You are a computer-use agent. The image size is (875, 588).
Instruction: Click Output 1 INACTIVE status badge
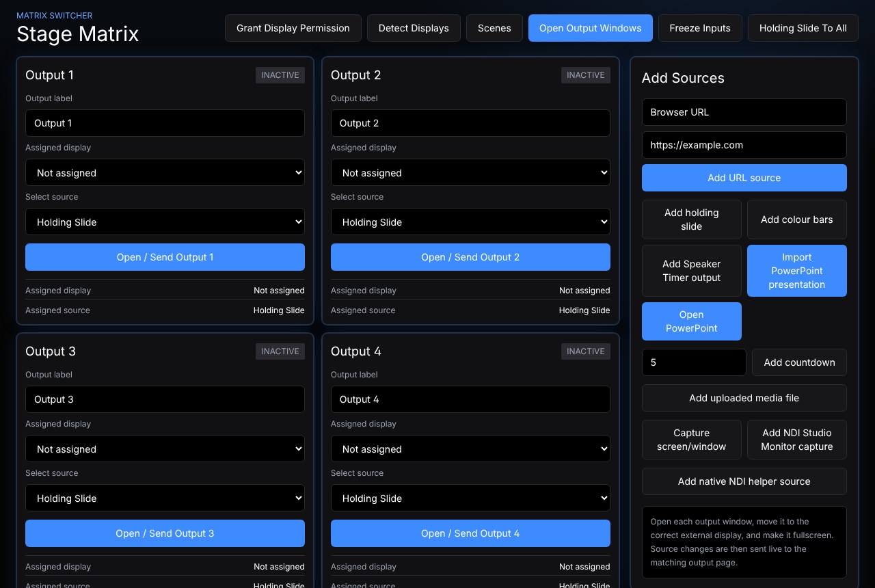[280, 75]
